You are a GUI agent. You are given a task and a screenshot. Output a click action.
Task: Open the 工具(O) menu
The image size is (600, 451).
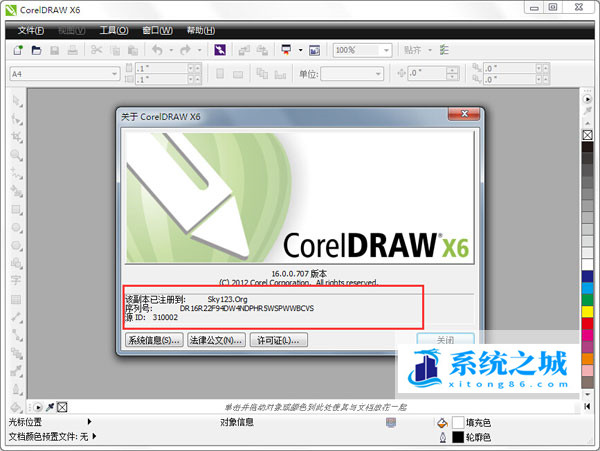pyautogui.click(x=114, y=30)
